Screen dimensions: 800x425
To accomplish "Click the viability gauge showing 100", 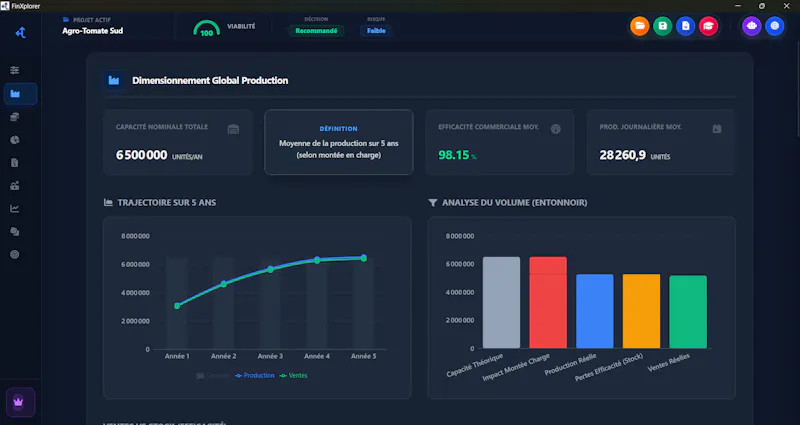I will (x=207, y=29).
